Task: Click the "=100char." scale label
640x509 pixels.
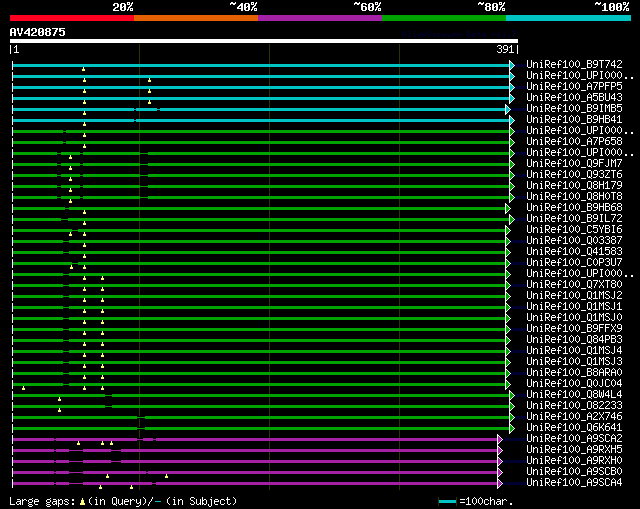Action: (x=486, y=502)
